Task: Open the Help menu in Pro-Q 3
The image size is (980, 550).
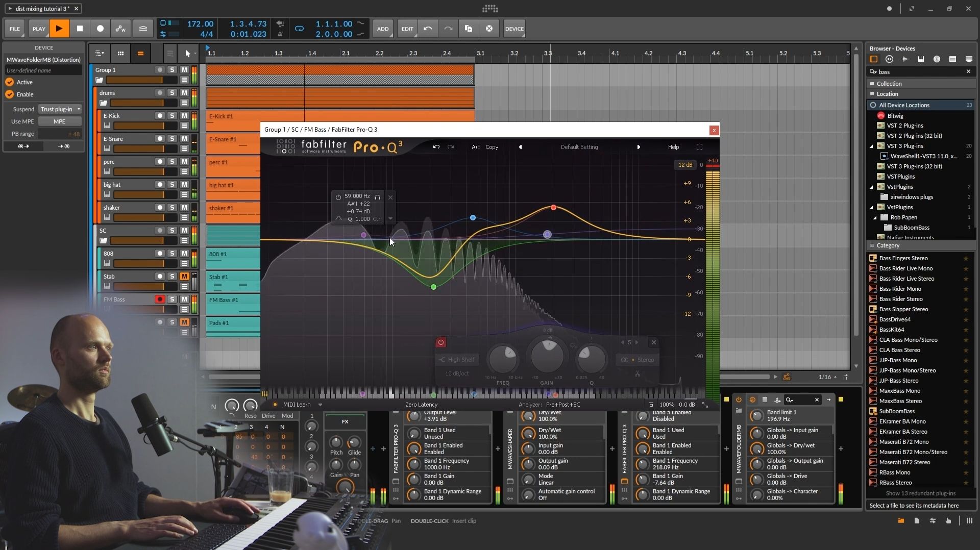Action: coord(673,147)
